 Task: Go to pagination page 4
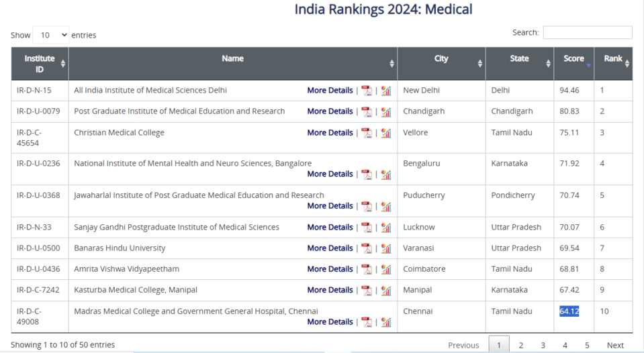565,345
